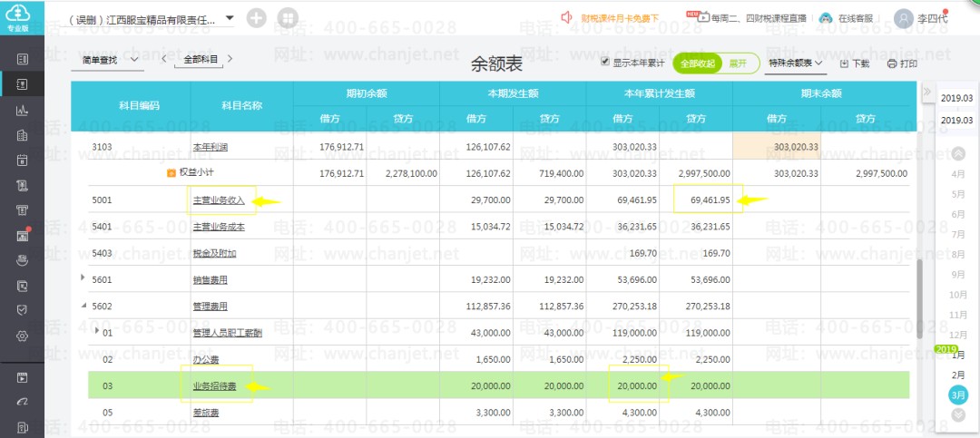Open the shield check icon in sidebar
Screen dimensions: 980x438
(23, 310)
